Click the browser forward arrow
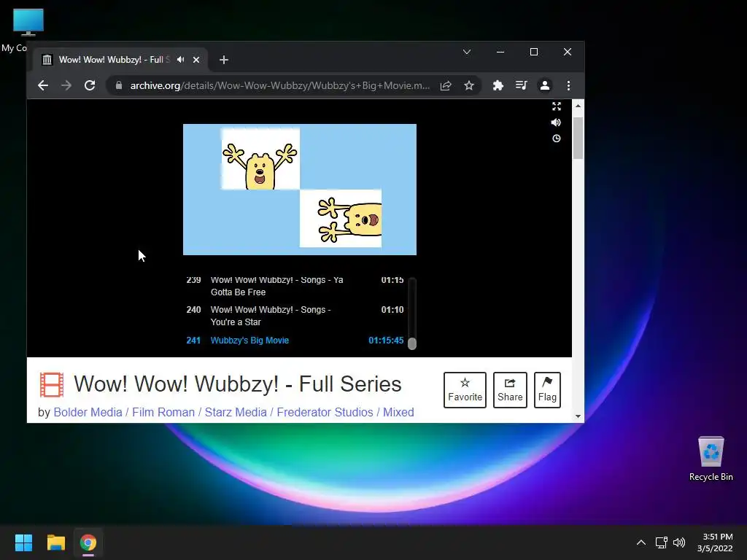Screen dimensions: 747x560 point(66,86)
